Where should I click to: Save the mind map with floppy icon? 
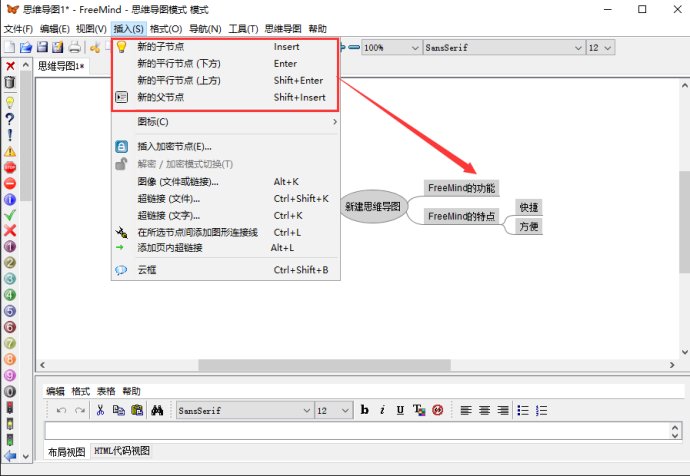pos(42,47)
